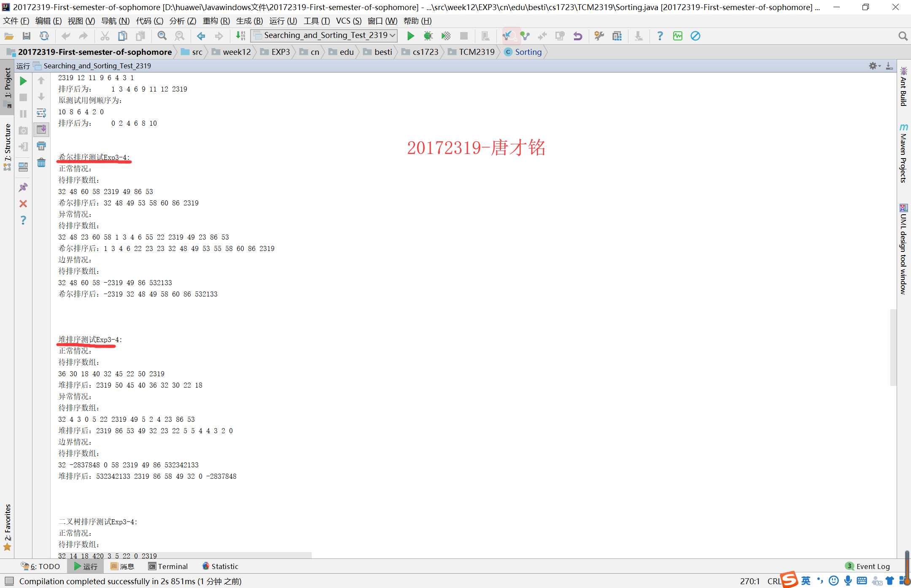Synchronize project with the refresh icon
911x588 pixels.
[44, 36]
